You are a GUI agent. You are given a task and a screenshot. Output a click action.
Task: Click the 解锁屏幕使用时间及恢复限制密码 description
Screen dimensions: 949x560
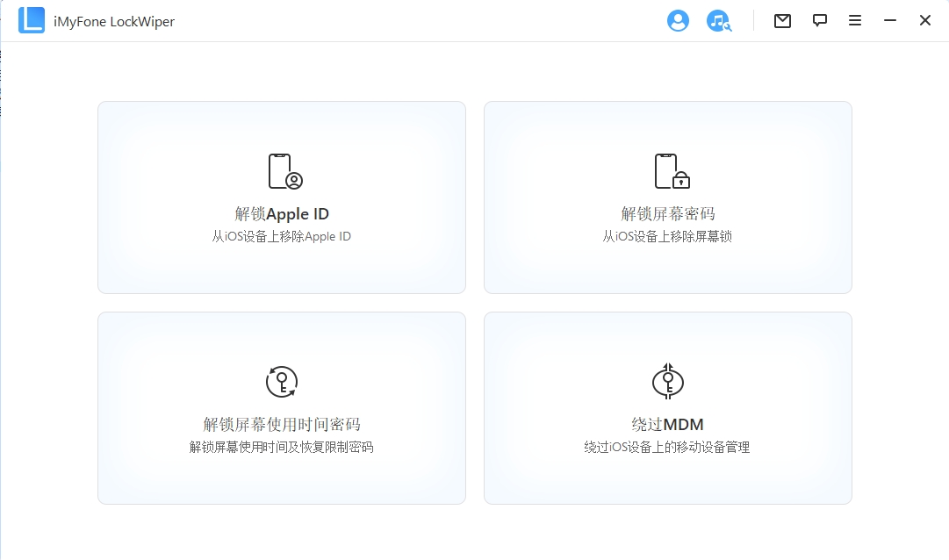tap(282, 447)
